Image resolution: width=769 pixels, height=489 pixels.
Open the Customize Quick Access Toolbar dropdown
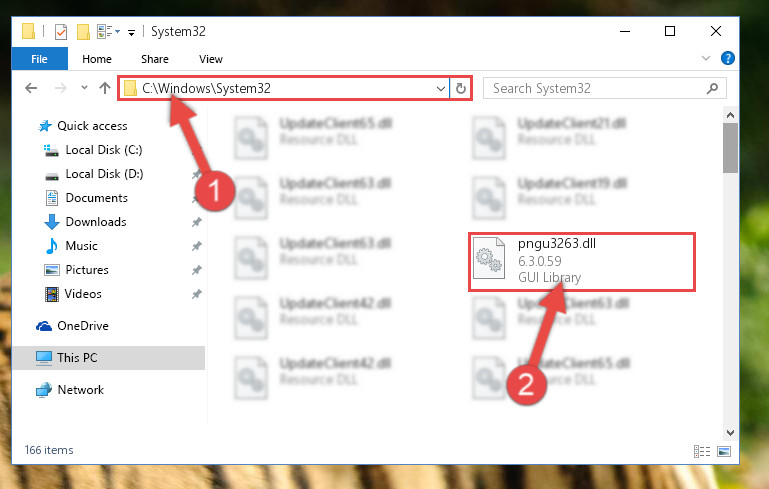click(x=131, y=33)
